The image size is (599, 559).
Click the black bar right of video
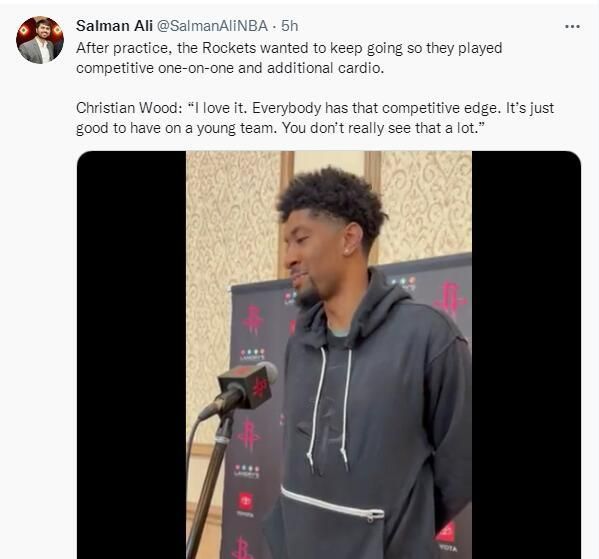point(526,355)
